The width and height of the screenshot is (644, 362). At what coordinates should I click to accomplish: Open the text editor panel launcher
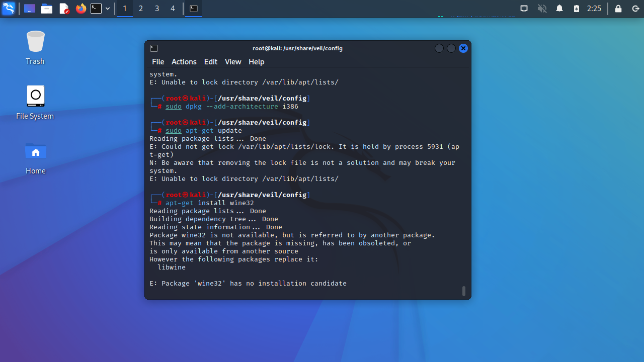[x=64, y=9]
